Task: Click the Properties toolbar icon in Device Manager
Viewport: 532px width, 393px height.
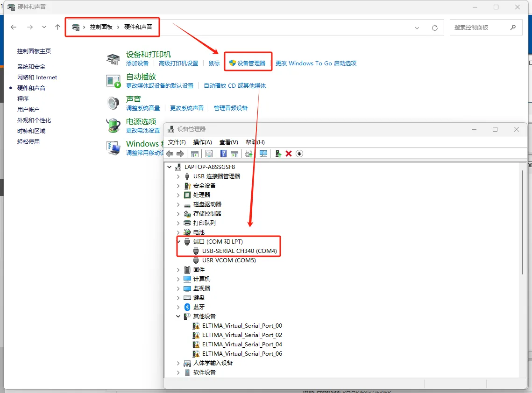Action: (x=209, y=154)
